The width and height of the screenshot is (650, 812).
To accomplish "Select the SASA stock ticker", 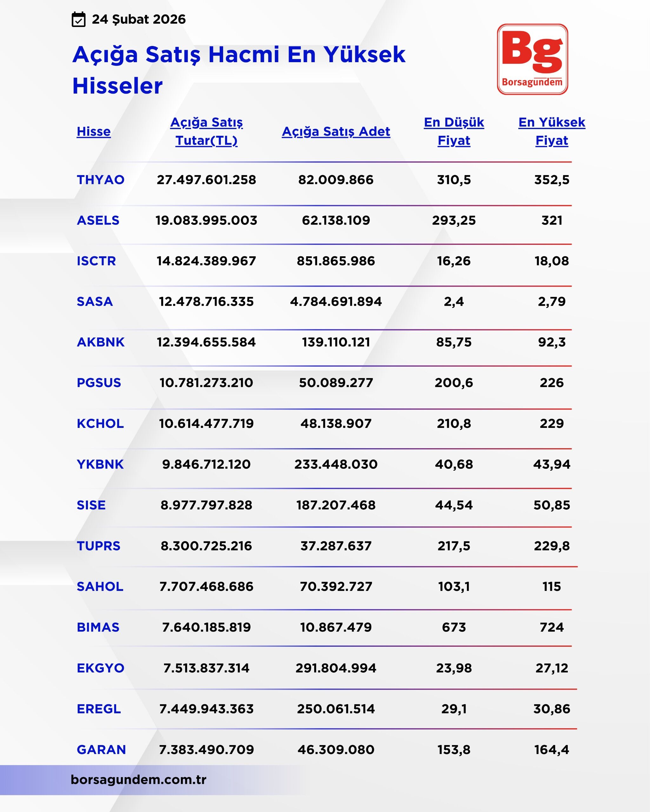I will pos(95,302).
